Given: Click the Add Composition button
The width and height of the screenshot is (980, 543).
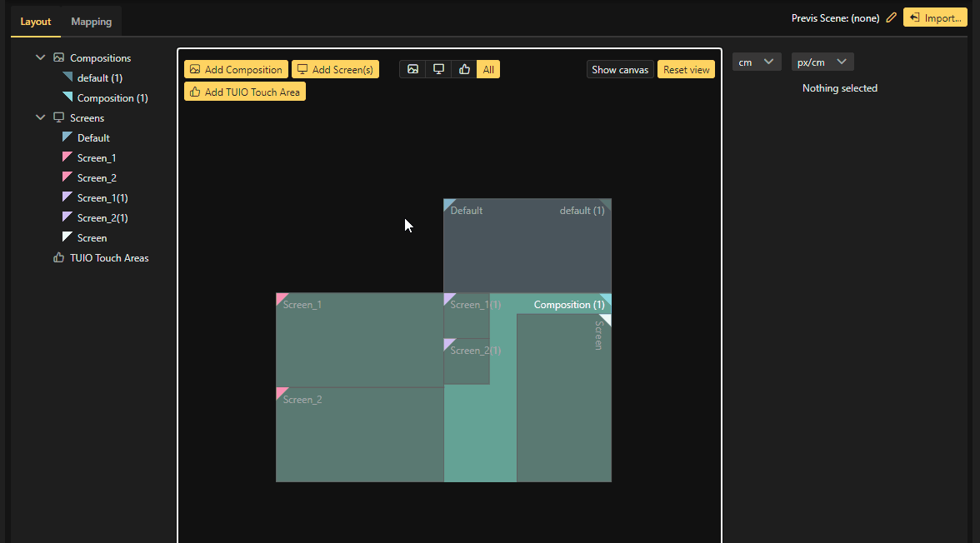Looking at the screenshot, I should click(236, 69).
